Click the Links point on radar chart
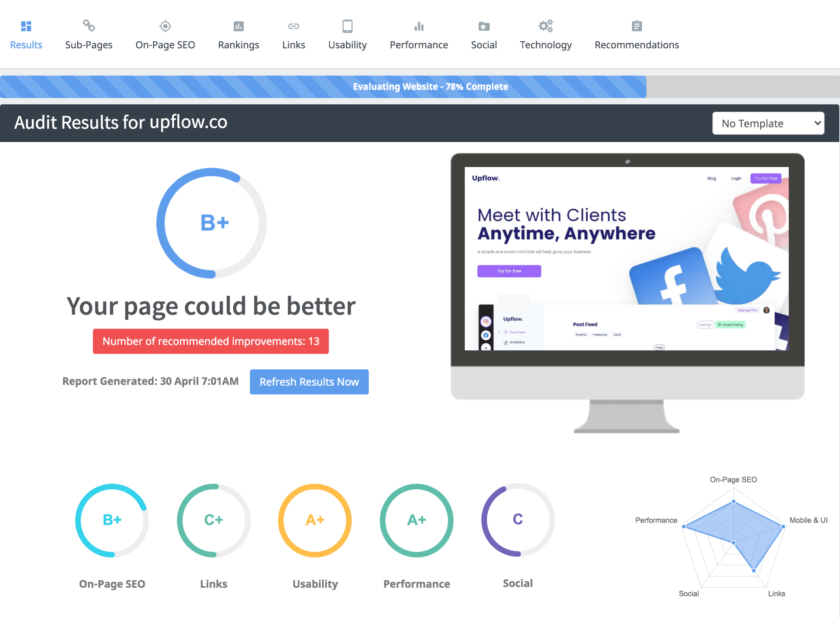The height and width of the screenshot is (618, 840). click(x=754, y=570)
